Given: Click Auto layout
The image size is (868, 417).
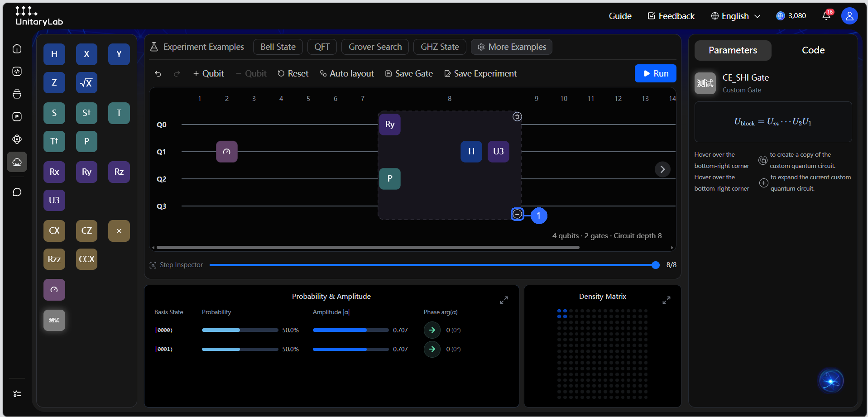Looking at the screenshot, I should coord(347,73).
